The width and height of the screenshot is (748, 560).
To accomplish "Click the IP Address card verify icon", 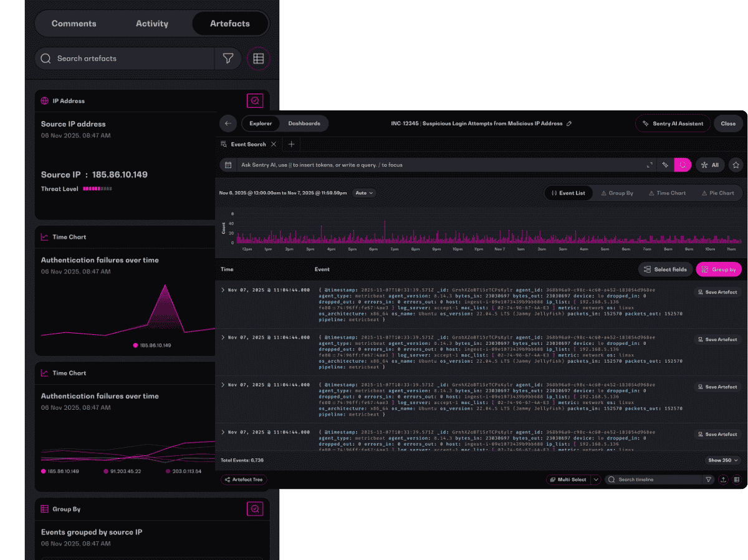I will point(255,100).
